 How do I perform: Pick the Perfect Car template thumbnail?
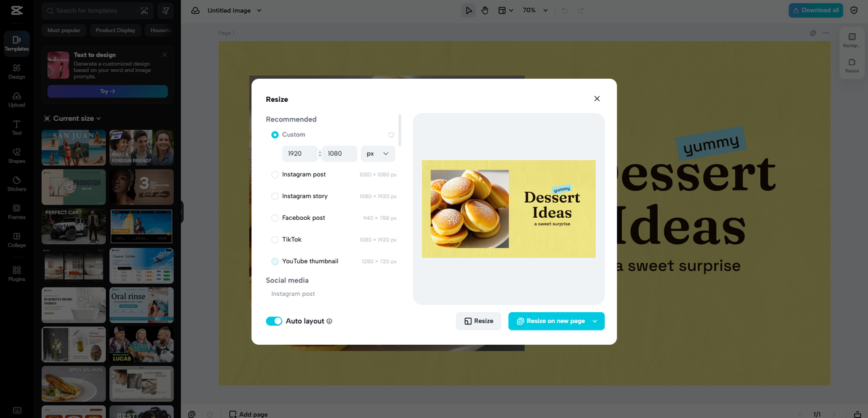(x=74, y=226)
